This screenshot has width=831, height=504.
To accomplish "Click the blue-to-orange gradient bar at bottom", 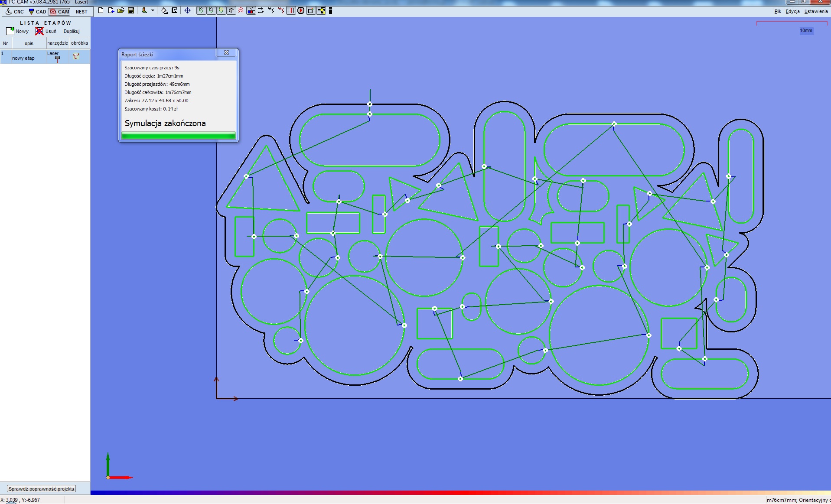I will [460, 493].
